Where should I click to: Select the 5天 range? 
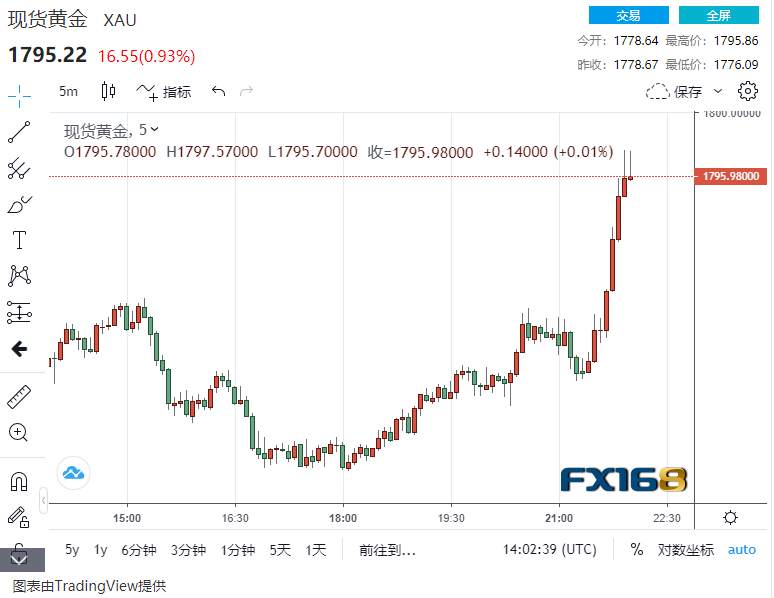(x=280, y=550)
